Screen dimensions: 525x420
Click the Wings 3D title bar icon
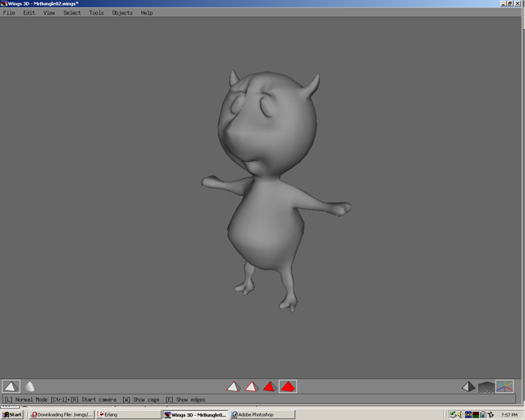[x=3, y=3]
